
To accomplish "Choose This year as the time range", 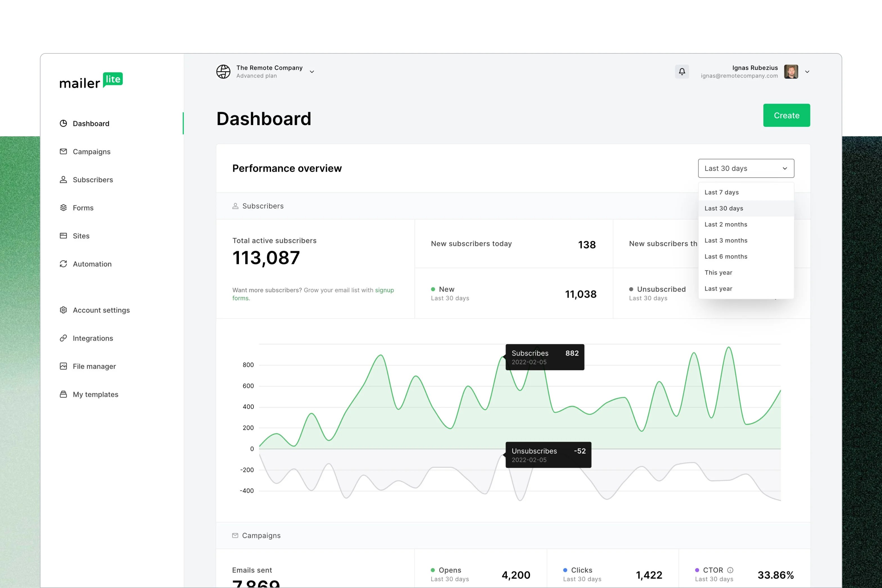I will click(x=718, y=272).
